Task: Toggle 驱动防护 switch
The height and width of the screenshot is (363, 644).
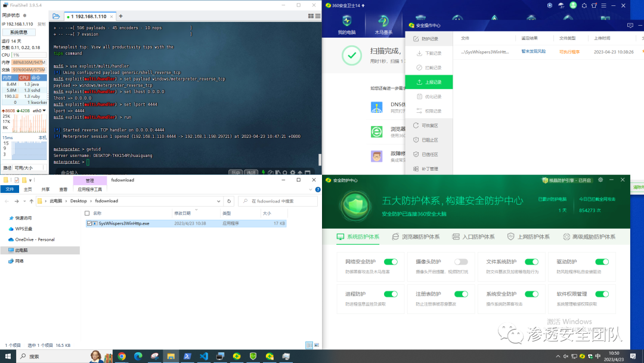Action: (602, 262)
